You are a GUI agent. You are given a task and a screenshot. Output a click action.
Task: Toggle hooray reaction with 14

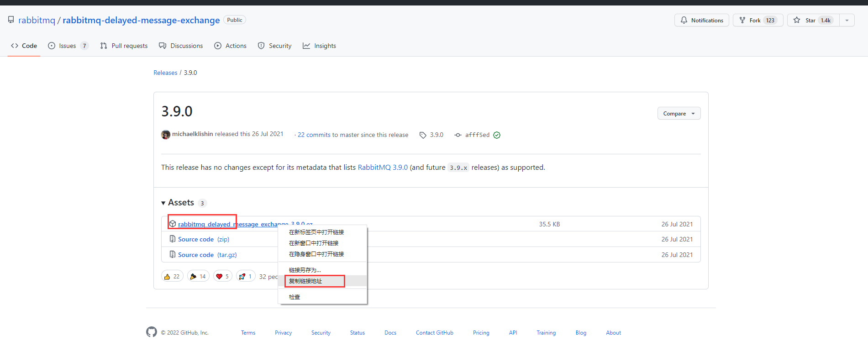[x=198, y=276]
